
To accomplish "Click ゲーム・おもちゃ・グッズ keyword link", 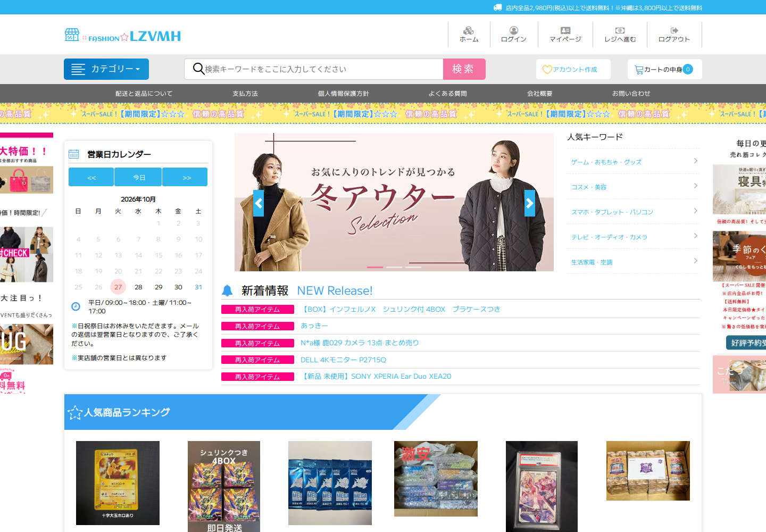I will tap(606, 162).
